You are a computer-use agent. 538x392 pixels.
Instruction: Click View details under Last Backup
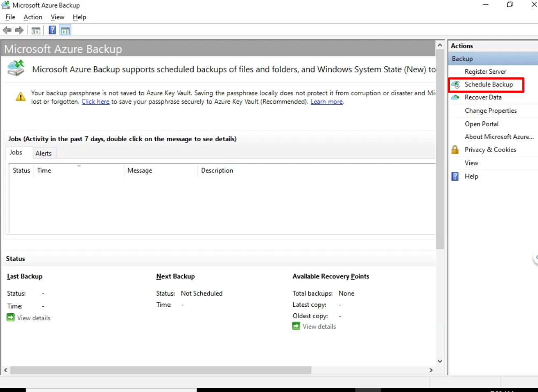(34, 318)
